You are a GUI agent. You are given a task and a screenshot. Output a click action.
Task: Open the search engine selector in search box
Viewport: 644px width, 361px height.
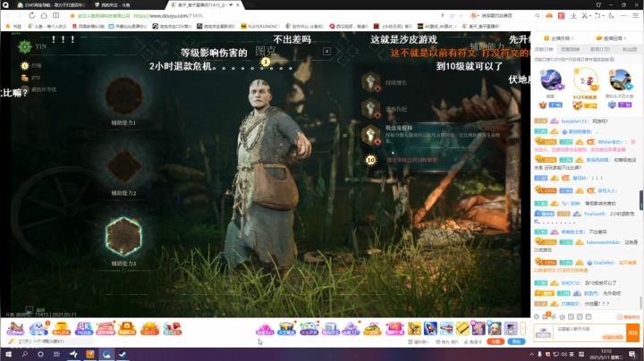pos(474,15)
